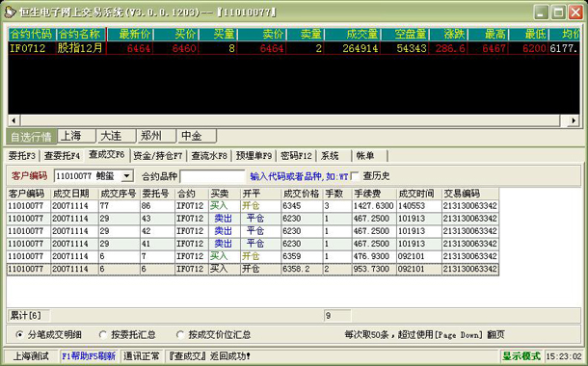
Task: Click the right scroll arrow of quote panel
Action: point(574,120)
